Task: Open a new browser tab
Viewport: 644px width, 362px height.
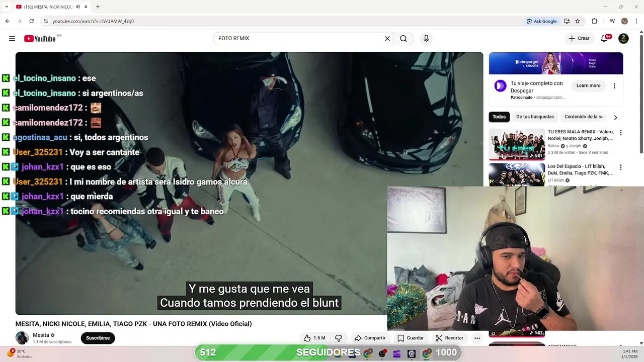Action: click(98, 7)
